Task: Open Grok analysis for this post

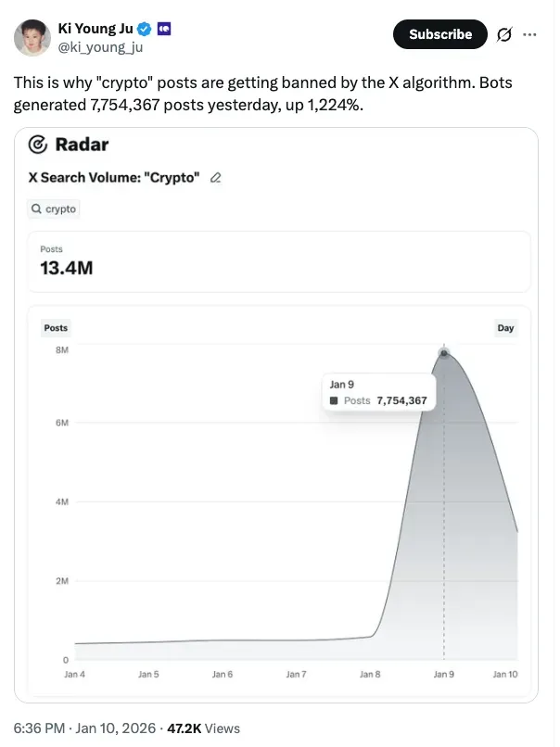Action: click(503, 33)
